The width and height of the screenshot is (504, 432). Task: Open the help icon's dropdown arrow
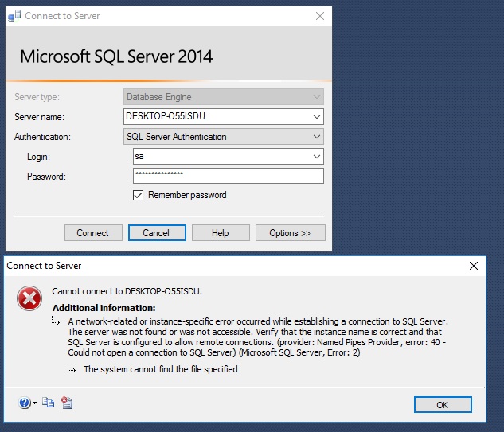(34, 403)
